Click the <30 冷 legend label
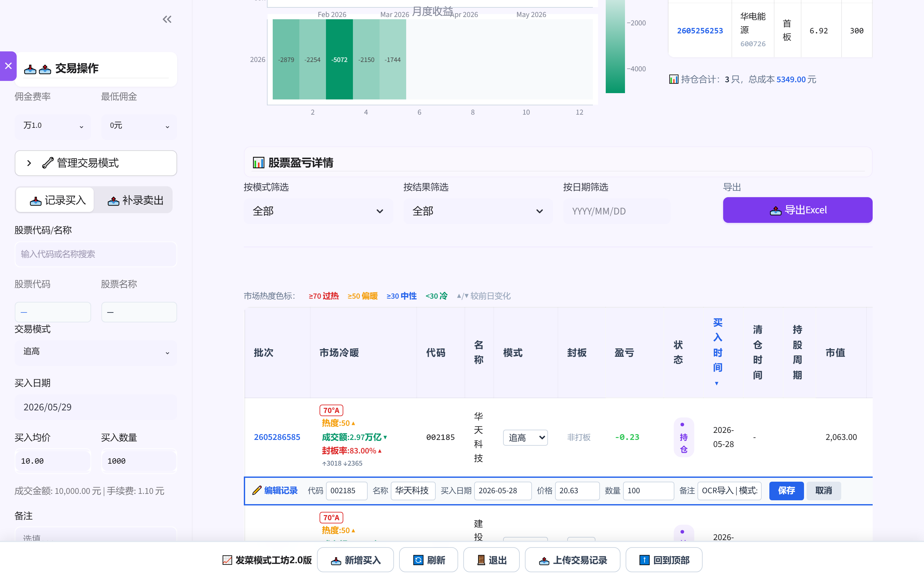Screen dimensions: 924x578 pos(436,296)
